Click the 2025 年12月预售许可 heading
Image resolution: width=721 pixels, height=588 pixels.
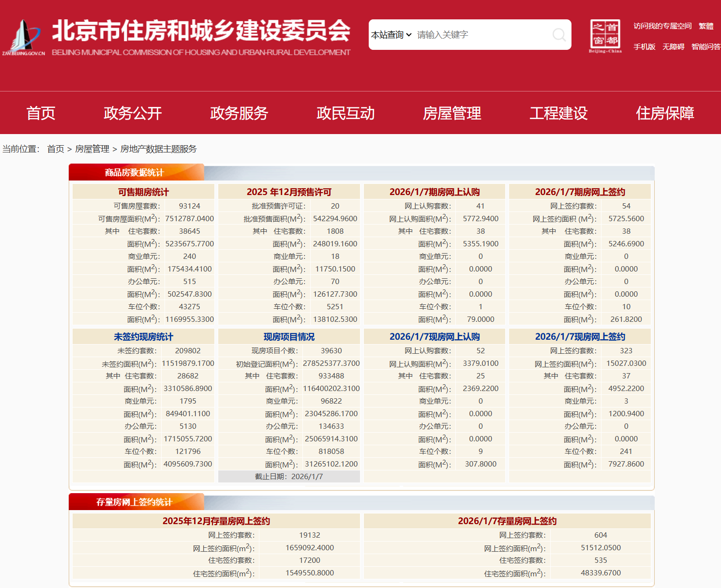point(289,192)
